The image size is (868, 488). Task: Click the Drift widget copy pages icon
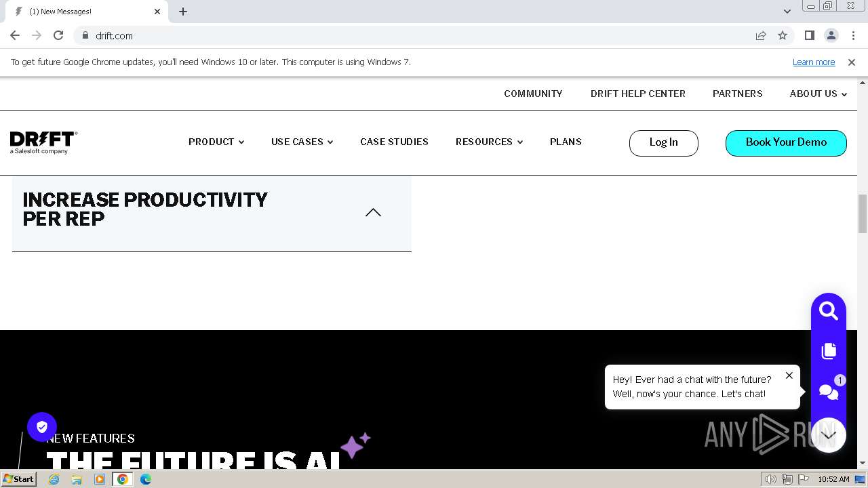pyautogui.click(x=828, y=351)
